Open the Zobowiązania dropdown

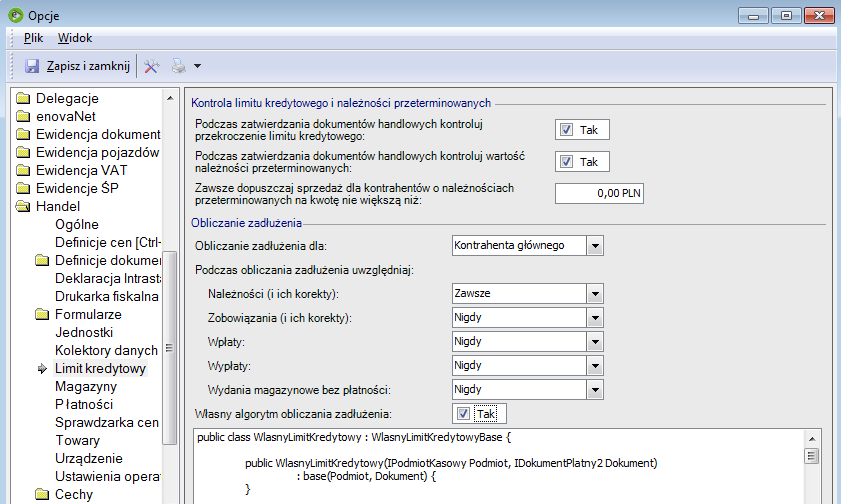595,318
